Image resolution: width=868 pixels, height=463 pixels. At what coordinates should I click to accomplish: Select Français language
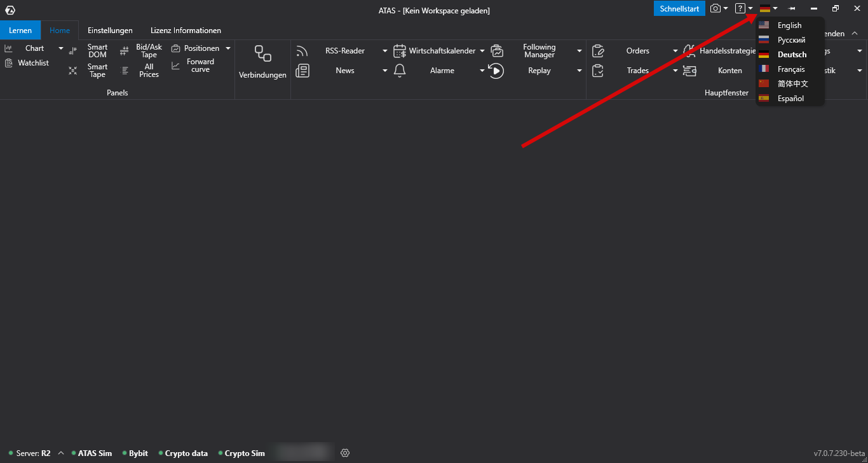pos(790,69)
